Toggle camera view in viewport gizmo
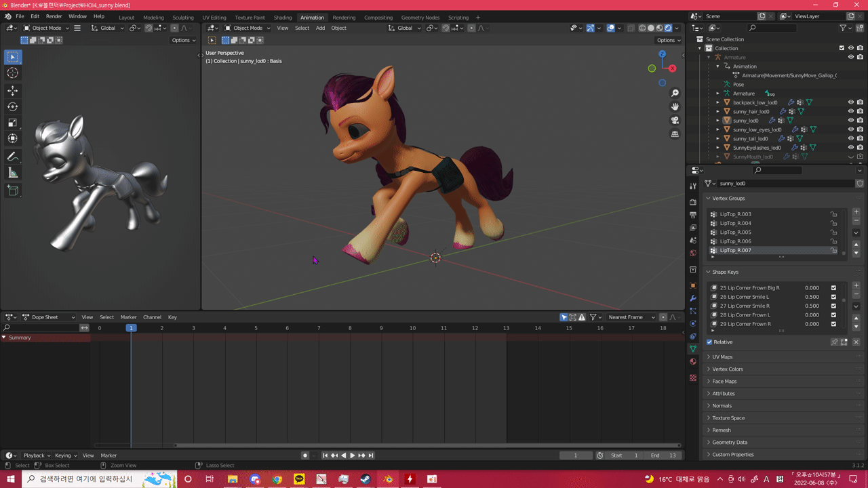 [x=675, y=121]
